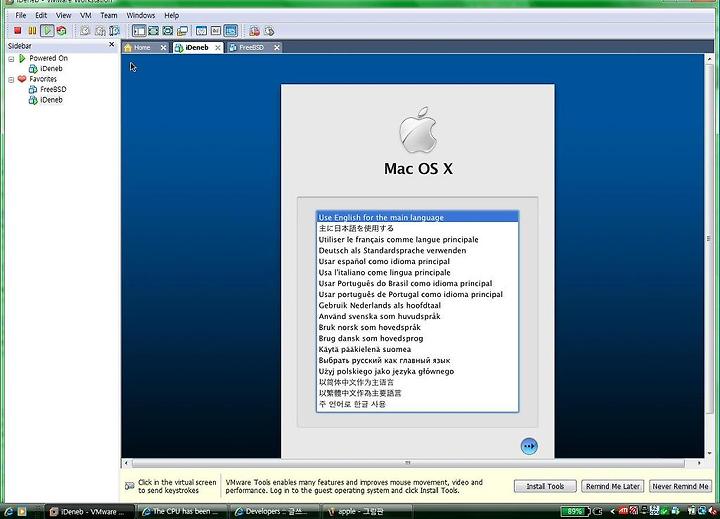Close the FreeBSD tab

(x=277, y=47)
